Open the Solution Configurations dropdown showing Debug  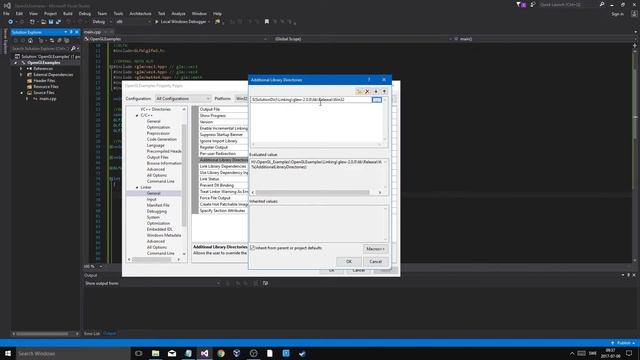[x=102, y=22]
